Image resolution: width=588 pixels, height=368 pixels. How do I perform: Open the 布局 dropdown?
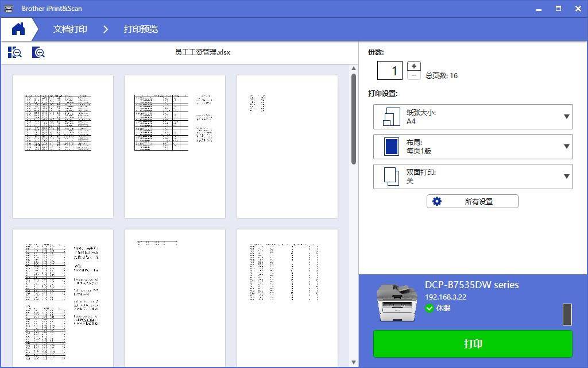[x=566, y=147]
